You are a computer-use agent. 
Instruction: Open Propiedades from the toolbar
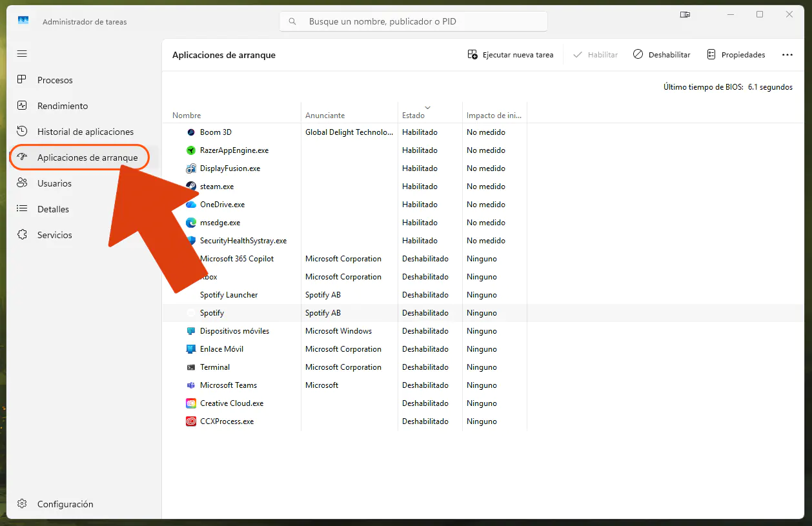[736, 55]
